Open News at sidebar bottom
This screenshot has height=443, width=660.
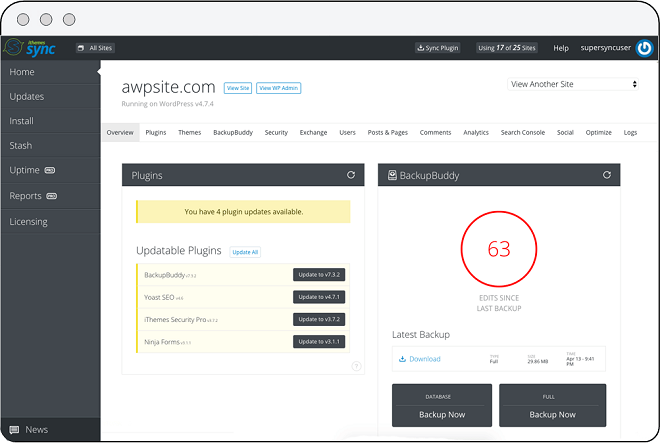click(51, 430)
